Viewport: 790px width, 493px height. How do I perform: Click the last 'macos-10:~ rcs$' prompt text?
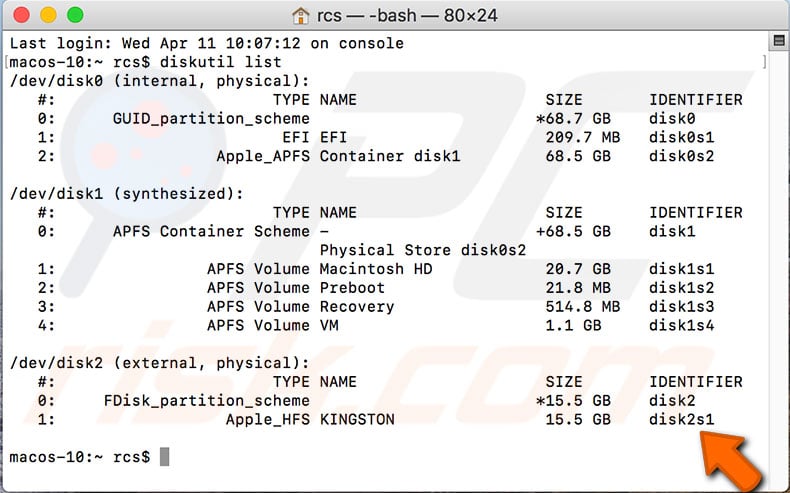[80, 457]
